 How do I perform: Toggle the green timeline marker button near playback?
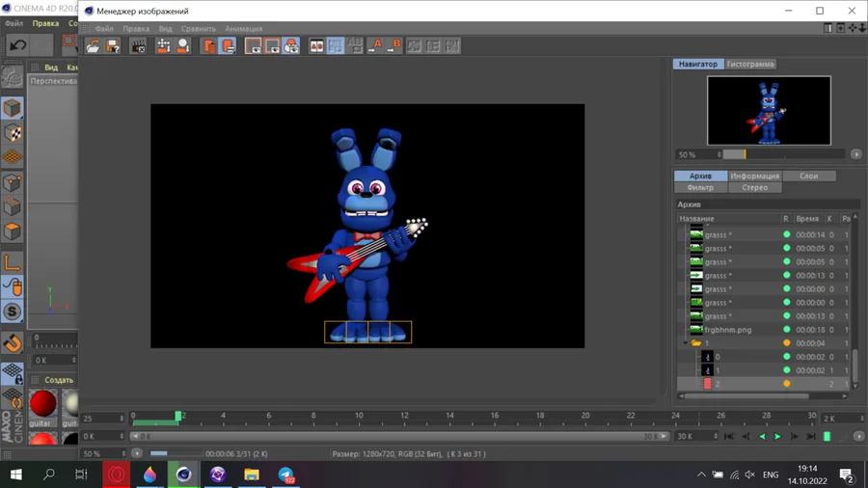click(x=827, y=437)
